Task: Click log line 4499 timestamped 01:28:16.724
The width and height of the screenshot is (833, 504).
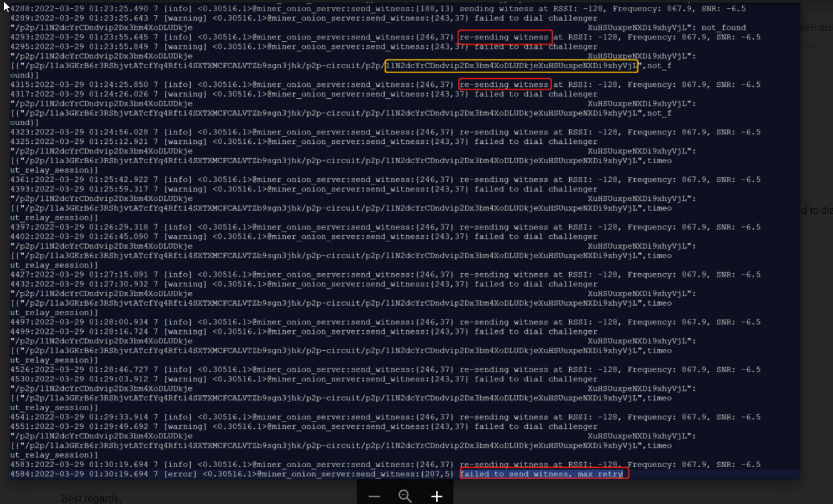Action: (x=304, y=331)
